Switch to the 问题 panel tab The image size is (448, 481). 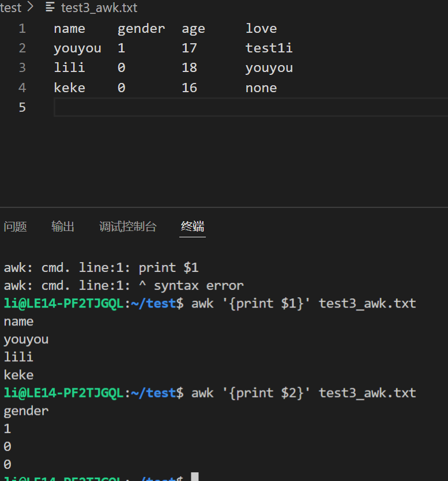coord(15,226)
